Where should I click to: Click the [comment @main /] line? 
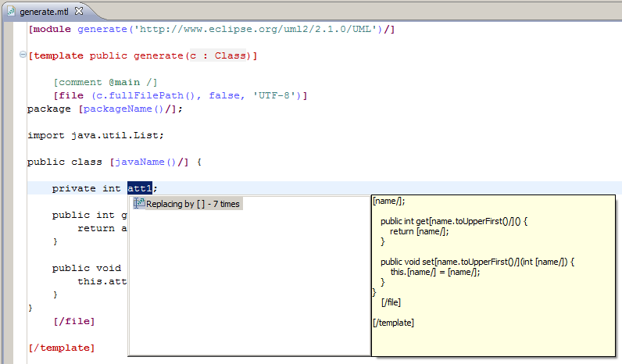pos(105,83)
